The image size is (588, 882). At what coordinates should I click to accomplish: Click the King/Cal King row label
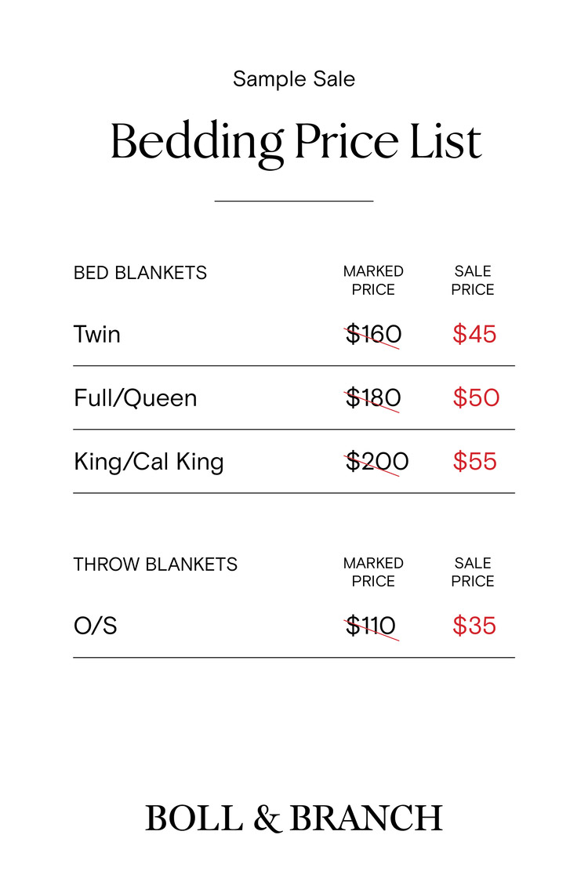click(149, 462)
